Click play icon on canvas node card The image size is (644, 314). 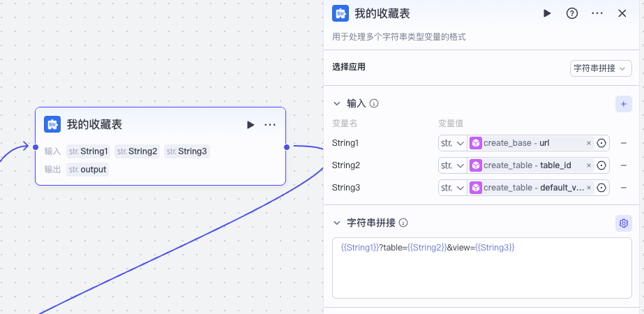click(x=250, y=125)
